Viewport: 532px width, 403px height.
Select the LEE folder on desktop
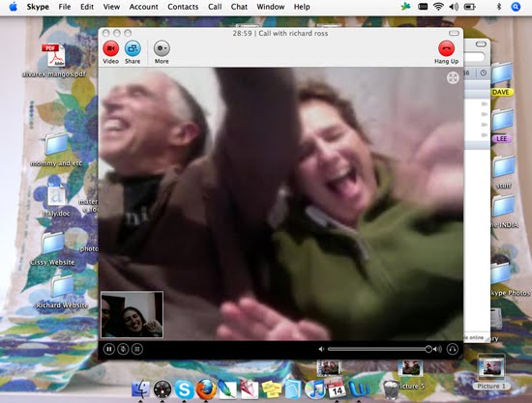[x=502, y=126]
